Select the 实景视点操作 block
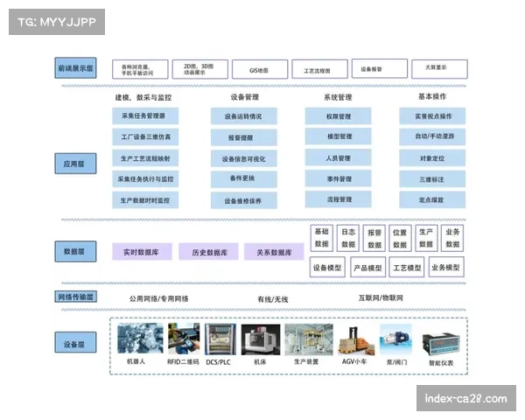This screenshot has height=420, width=525. tap(432, 115)
